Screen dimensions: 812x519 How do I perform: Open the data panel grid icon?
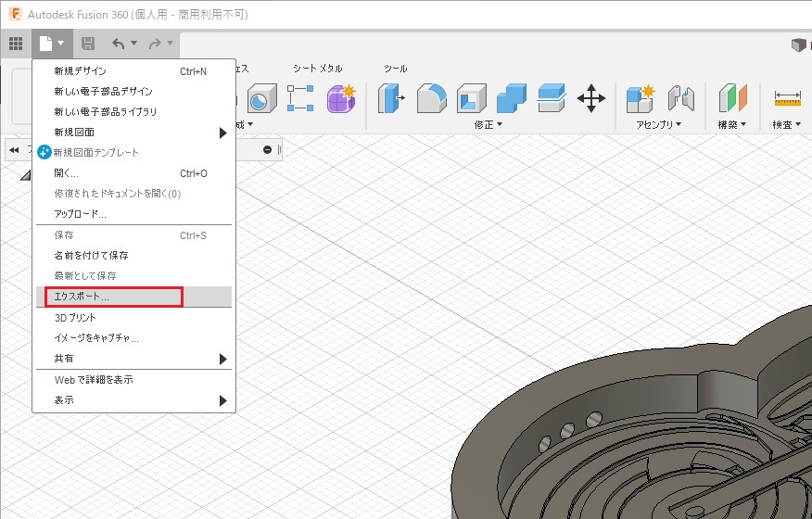(x=15, y=44)
